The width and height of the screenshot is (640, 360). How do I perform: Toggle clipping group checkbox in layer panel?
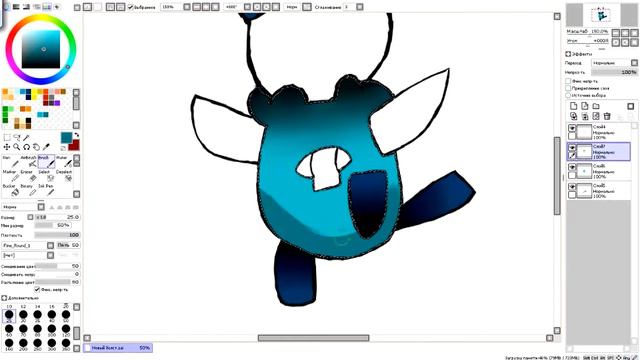(568, 88)
